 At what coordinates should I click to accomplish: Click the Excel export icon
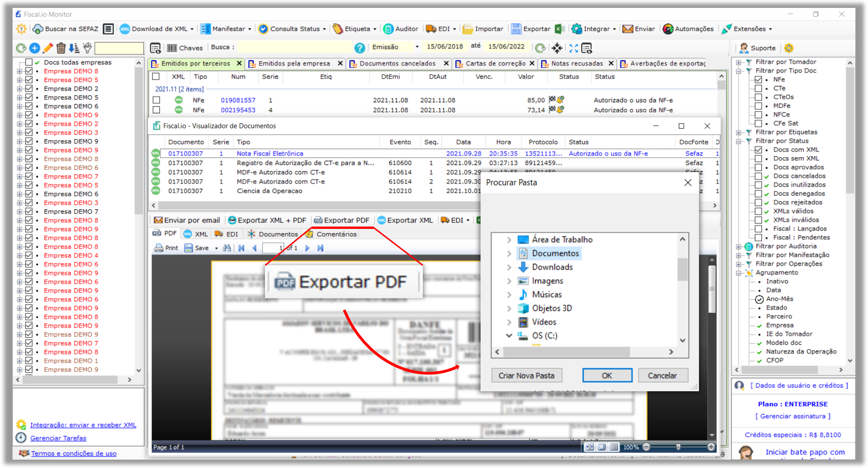pos(559,29)
